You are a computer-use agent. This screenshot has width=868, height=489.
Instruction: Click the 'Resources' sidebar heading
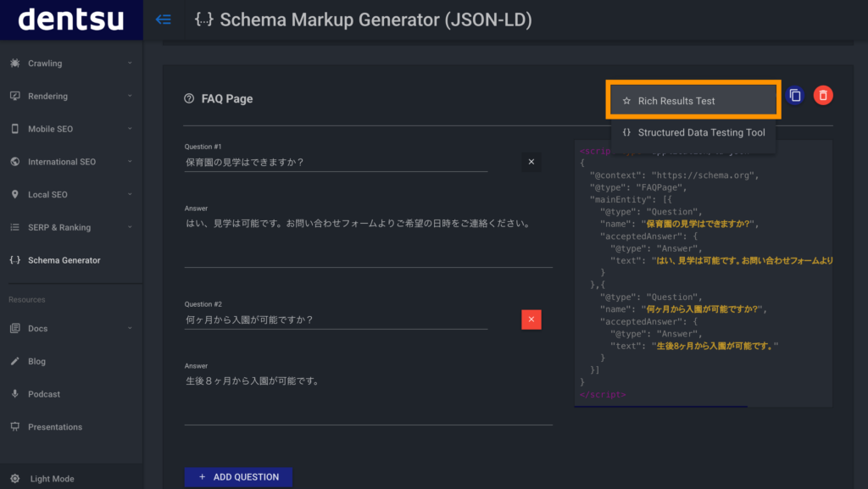click(27, 300)
